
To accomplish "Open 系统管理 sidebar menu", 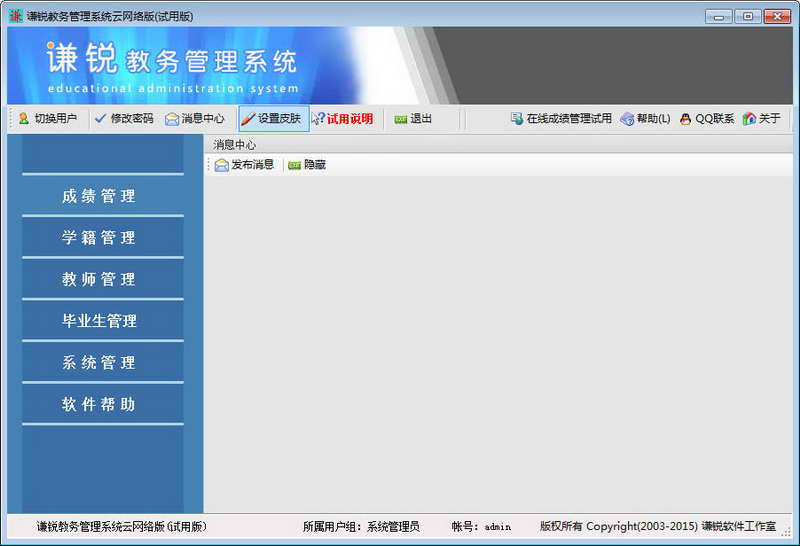I will click(x=98, y=363).
